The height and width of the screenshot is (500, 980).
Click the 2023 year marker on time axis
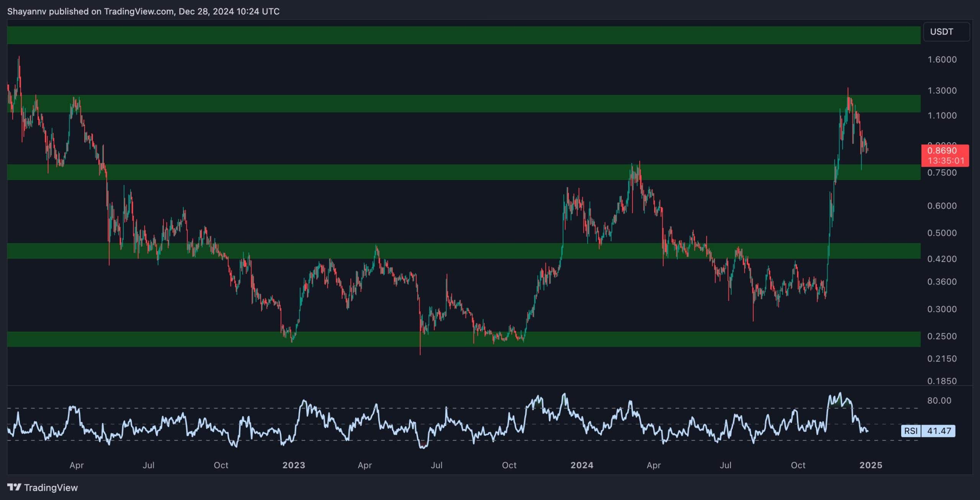click(294, 465)
